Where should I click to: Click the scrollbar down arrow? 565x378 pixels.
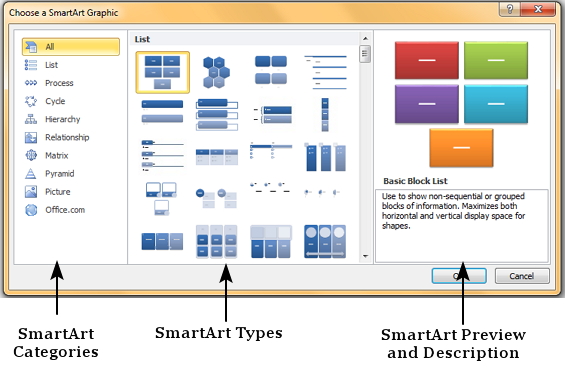coord(365,256)
